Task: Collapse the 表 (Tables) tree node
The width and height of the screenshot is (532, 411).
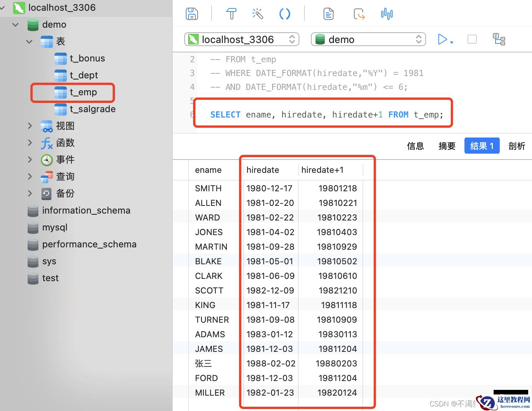Action: [29, 41]
